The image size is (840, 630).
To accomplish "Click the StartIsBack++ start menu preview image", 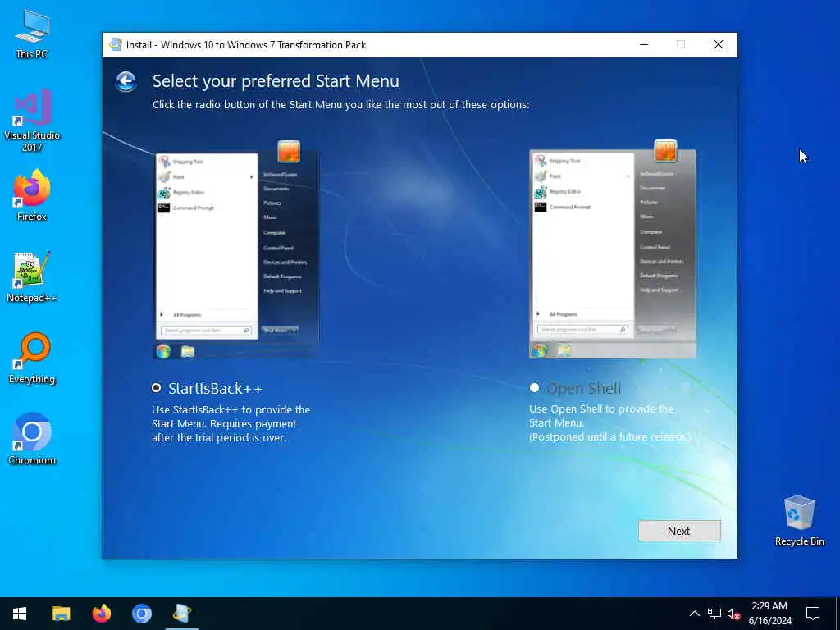I will 235,249.
